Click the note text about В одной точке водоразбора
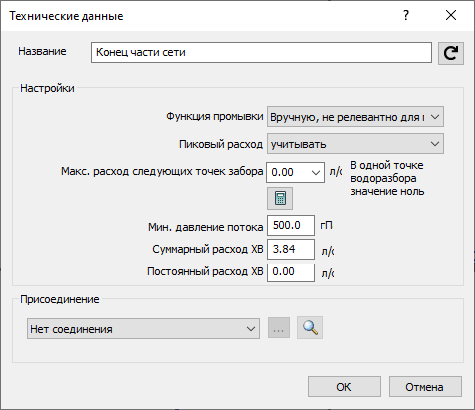The height and width of the screenshot is (410, 475). [387, 178]
